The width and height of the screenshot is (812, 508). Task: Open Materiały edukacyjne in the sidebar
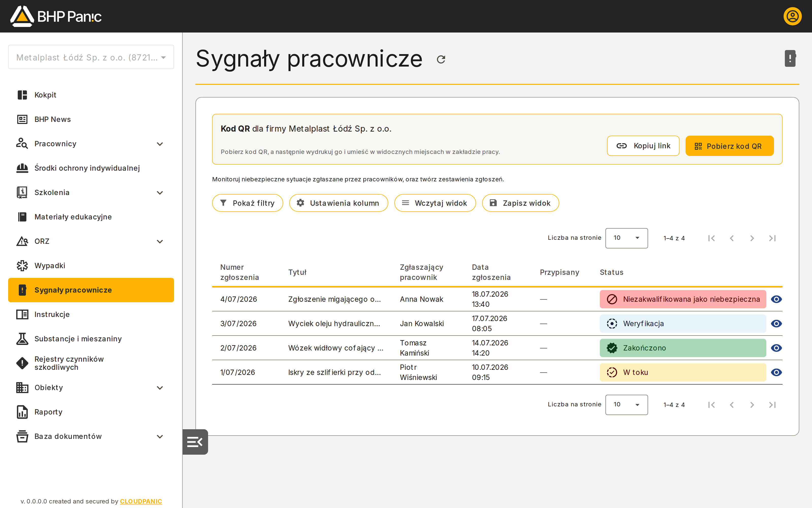point(91,217)
